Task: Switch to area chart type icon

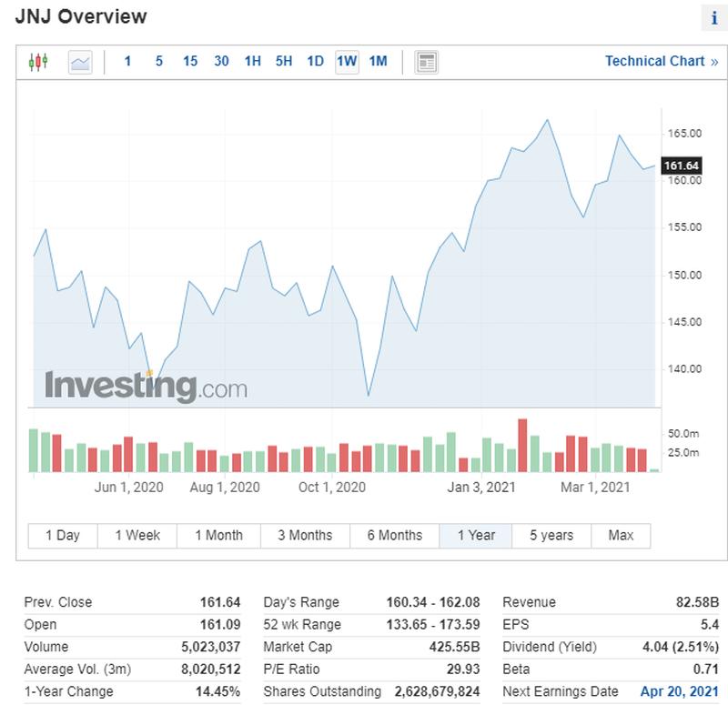Action: coord(80,62)
